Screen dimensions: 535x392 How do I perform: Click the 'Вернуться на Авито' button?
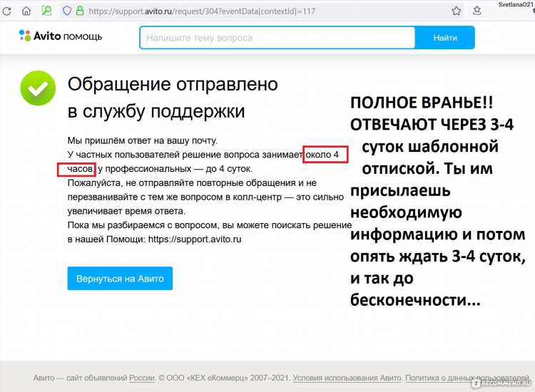(x=120, y=279)
